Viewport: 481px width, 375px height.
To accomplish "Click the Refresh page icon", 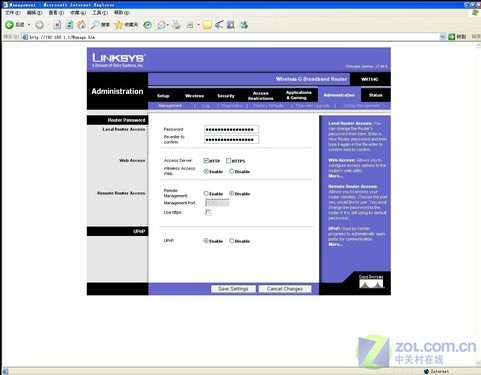I will [x=69, y=25].
